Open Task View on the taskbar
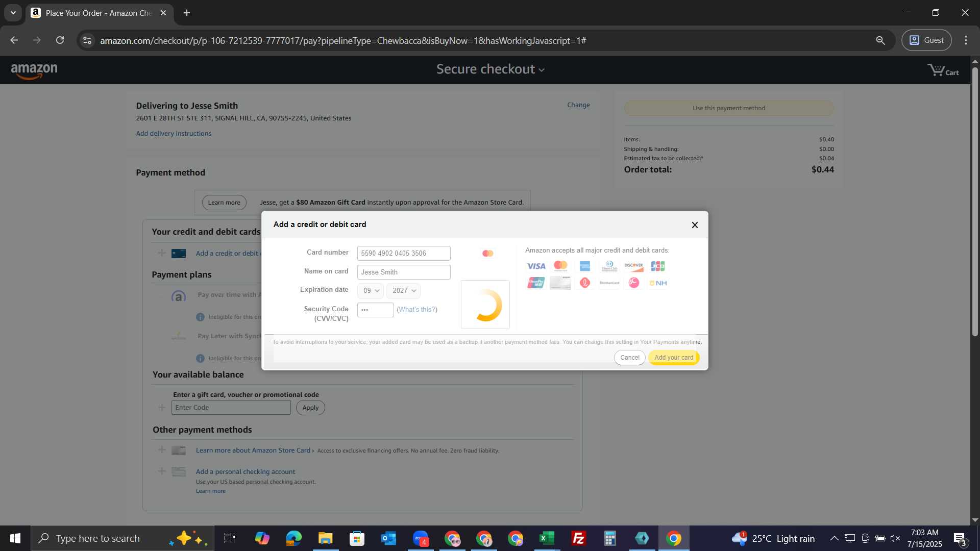The image size is (980, 551). tap(230, 538)
